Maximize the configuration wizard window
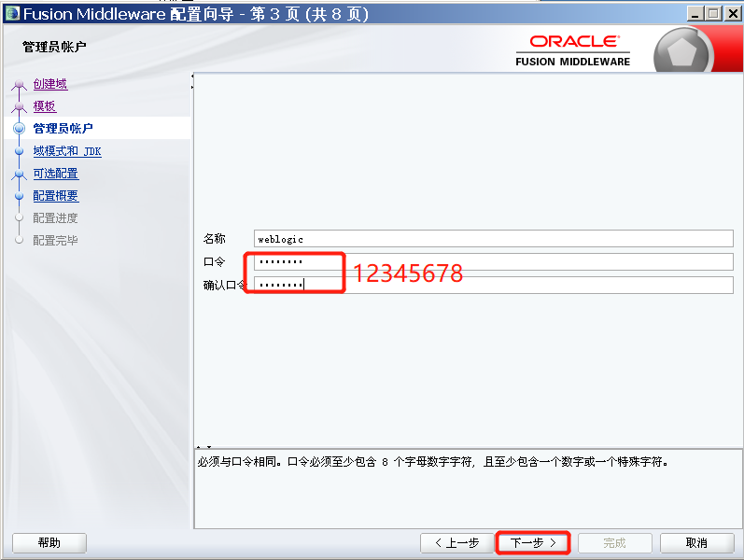Screen dimensions: 744x560 tap(713, 13)
